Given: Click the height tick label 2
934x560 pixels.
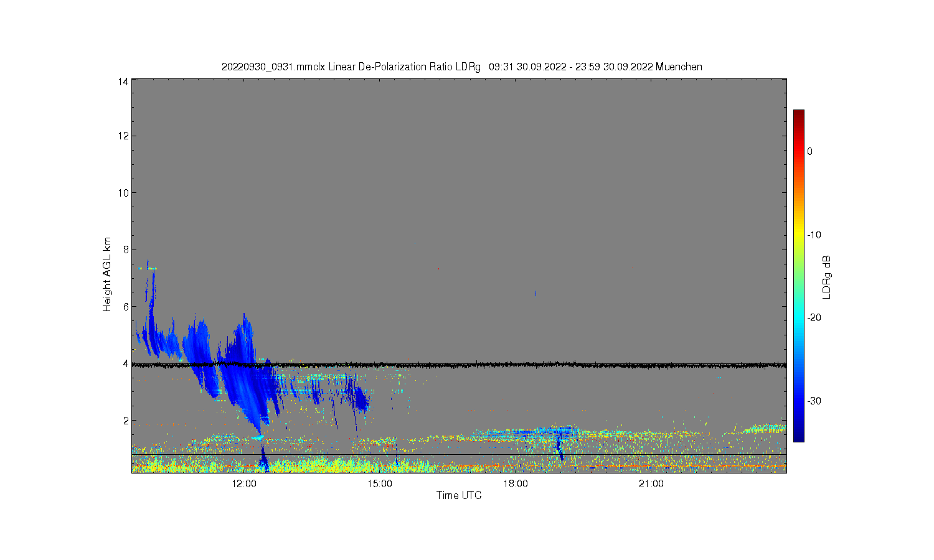Looking at the screenshot, I should [126, 421].
